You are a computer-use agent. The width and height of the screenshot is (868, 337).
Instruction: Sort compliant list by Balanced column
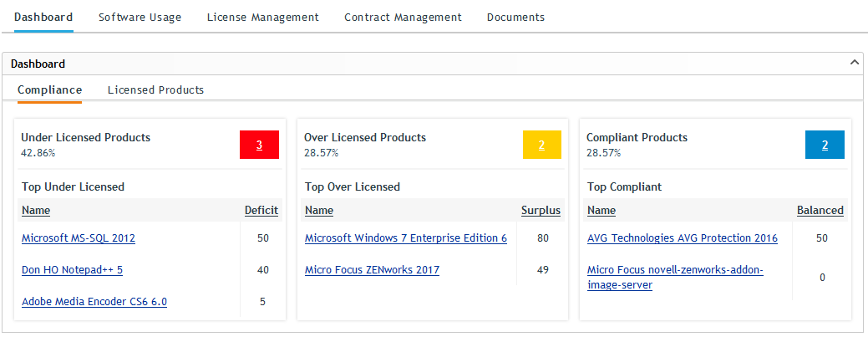820,211
